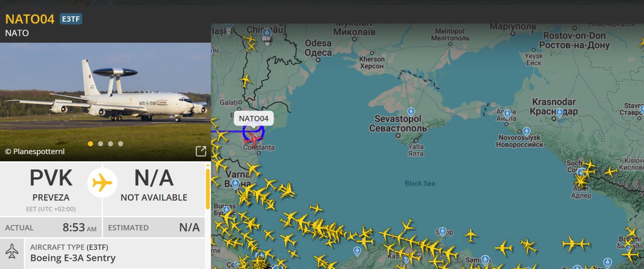Click the aircraft silhouette icon beside Aircraft Type
Image resolution: width=644 pixels, height=269 pixels.
coord(12,251)
